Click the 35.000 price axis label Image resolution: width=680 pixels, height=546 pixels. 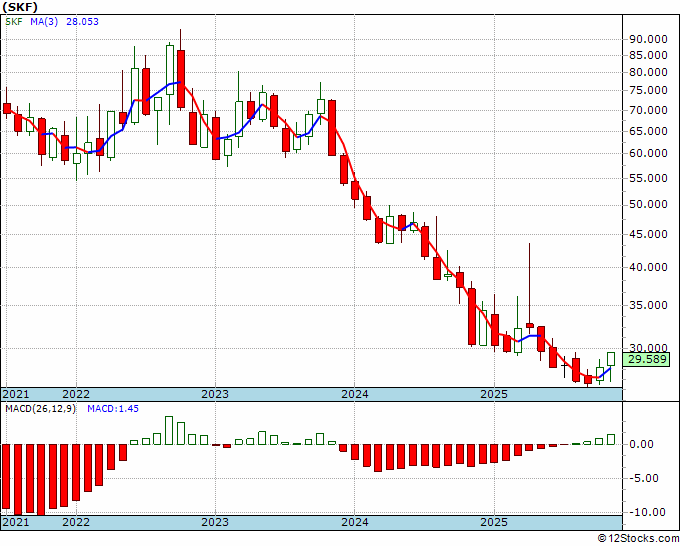click(648, 305)
